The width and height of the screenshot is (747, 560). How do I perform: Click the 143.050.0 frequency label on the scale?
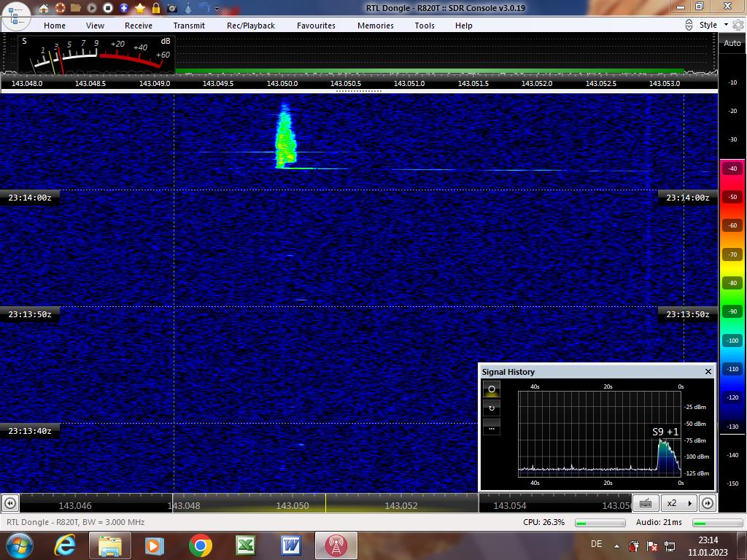pyautogui.click(x=282, y=83)
